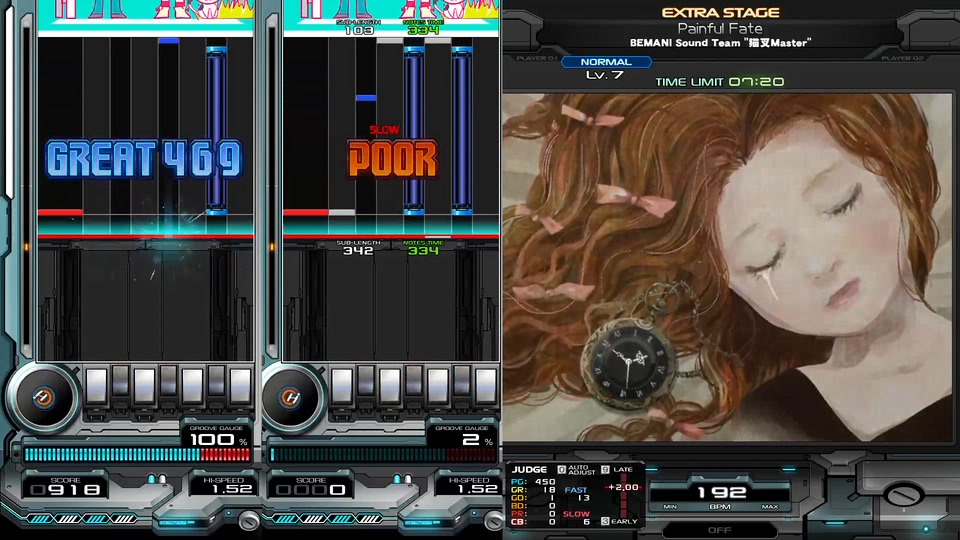This screenshot has width=960, height=540.
Task: Tap Player 2's seventh key
Action: pos(486,386)
